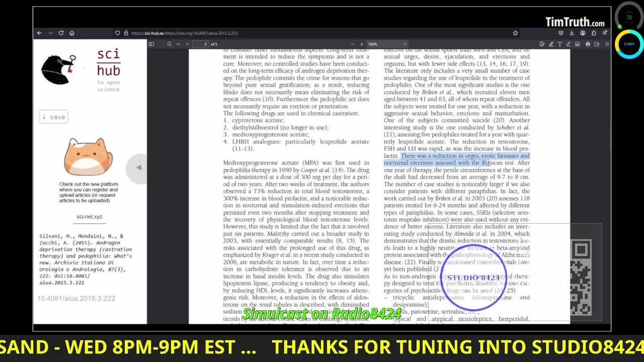Select the PDF signature tool
The height and width of the screenshot is (362, 644).
[542, 44]
